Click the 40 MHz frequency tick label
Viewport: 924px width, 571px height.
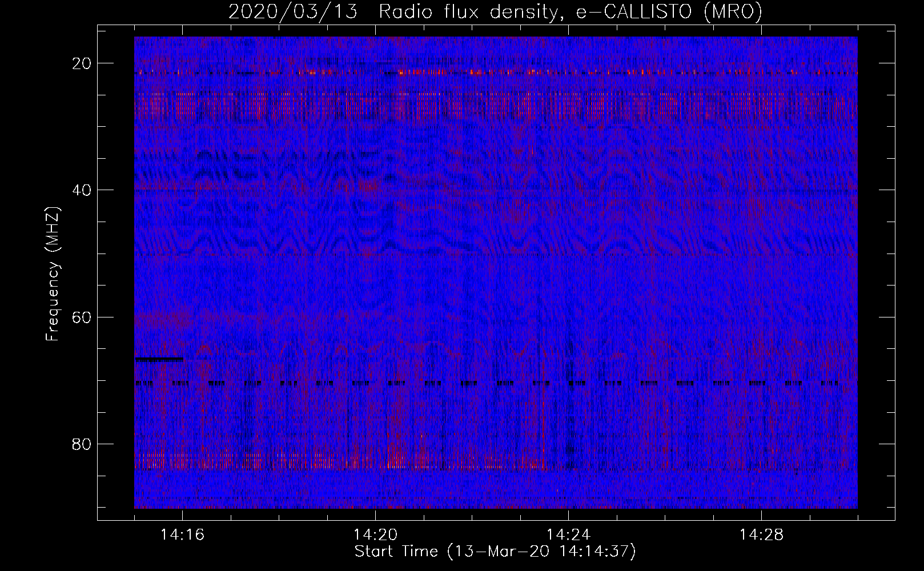[82, 190]
